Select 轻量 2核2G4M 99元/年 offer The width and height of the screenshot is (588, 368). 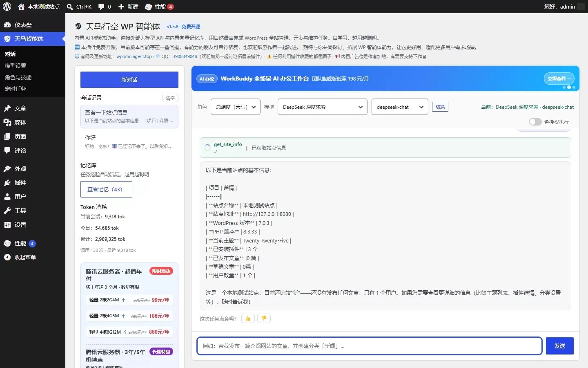tap(129, 300)
